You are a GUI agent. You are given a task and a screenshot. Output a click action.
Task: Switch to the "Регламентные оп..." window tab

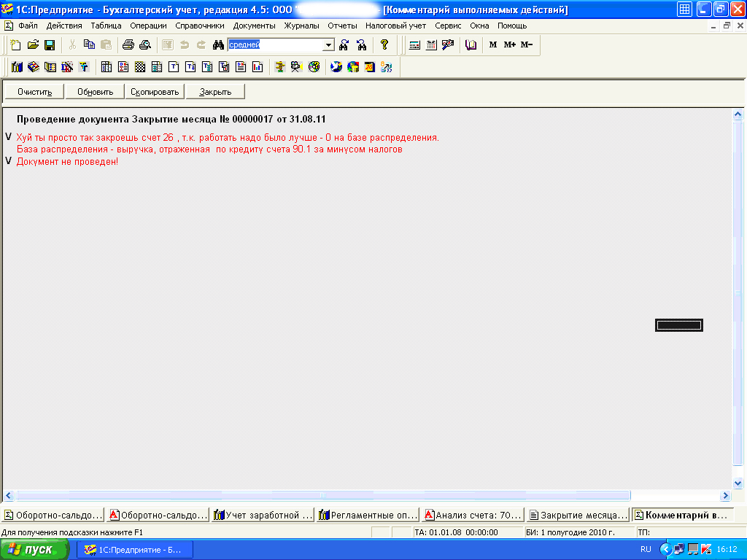368,515
